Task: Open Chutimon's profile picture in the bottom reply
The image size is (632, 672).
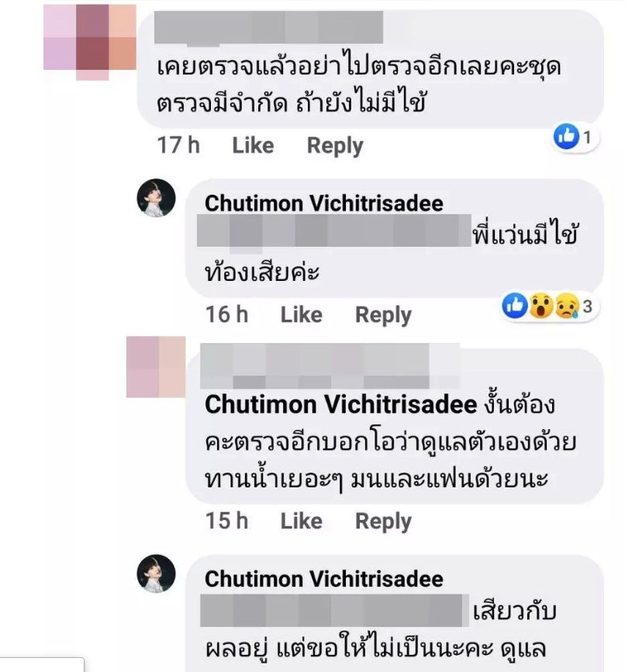Action: tap(156, 574)
